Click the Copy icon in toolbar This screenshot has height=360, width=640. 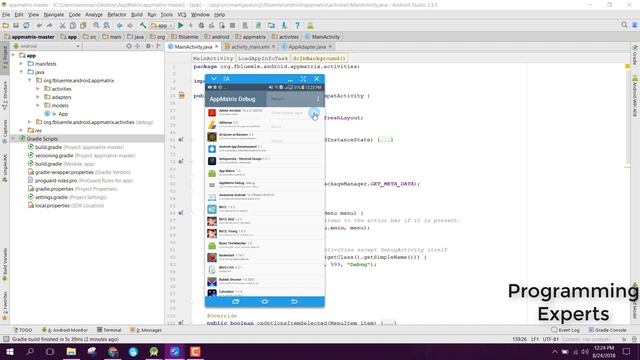(73, 25)
